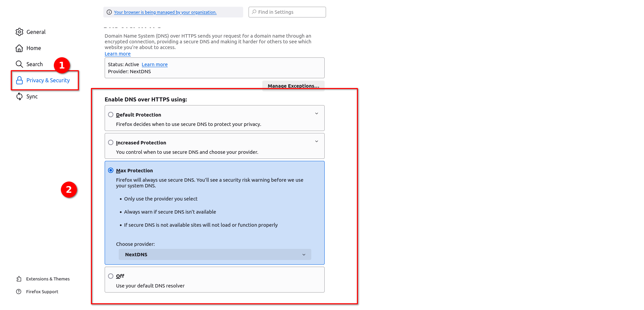Click magnifier icon in Find in Settings
The height and width of the screenshot is (310, 644).
click(254, 12)
